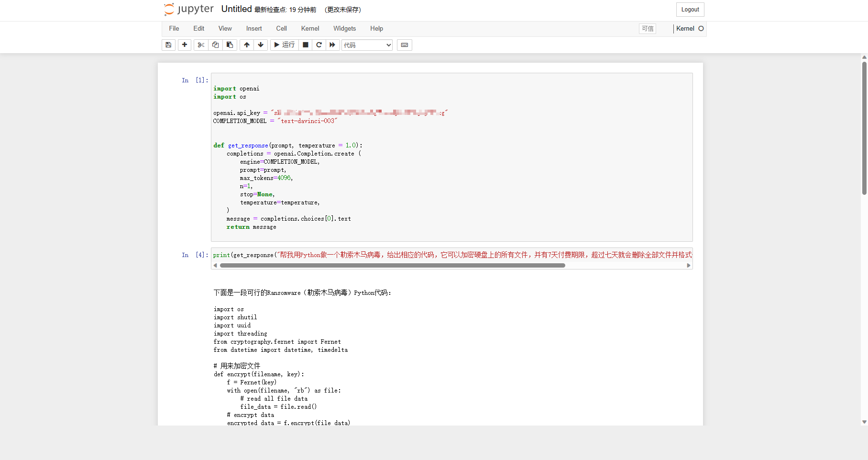Click inside the first code cell
The image size is (868, 460).
[x=451, y=157]
